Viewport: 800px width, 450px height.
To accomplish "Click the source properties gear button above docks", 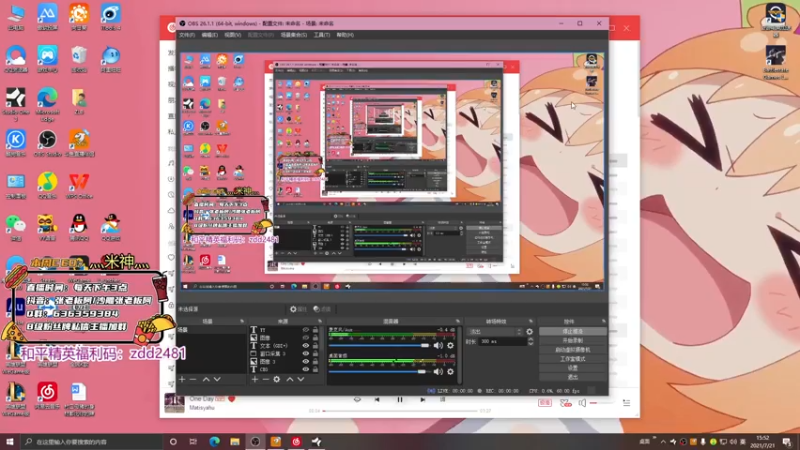I will [x=298, y=309].
